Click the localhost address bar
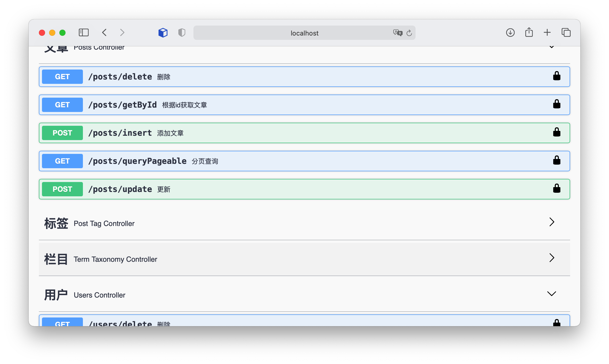Screen dimensions: 609x364 point(304,33)
